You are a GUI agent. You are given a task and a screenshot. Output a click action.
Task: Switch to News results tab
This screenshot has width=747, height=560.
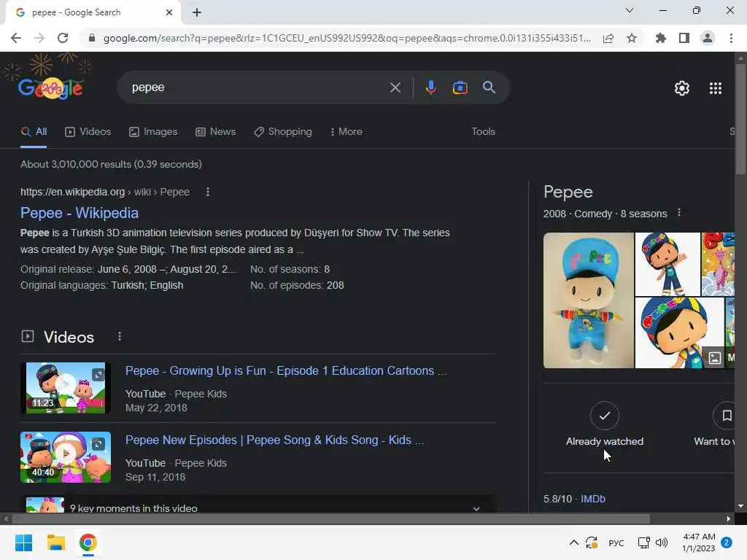[215, 131]
